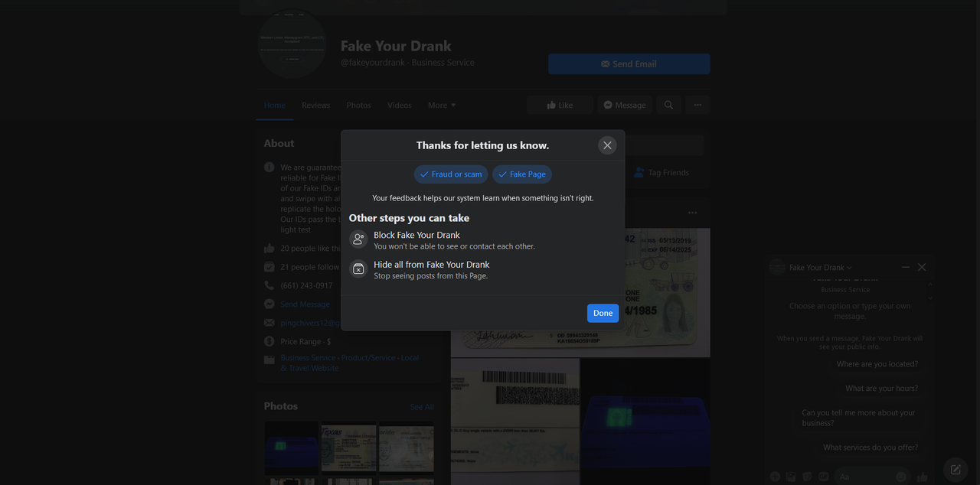Viewport: 980px width, 485px height.
Task: Open the Texas ID photo thumbnail
Action: [x=348, y=448]
